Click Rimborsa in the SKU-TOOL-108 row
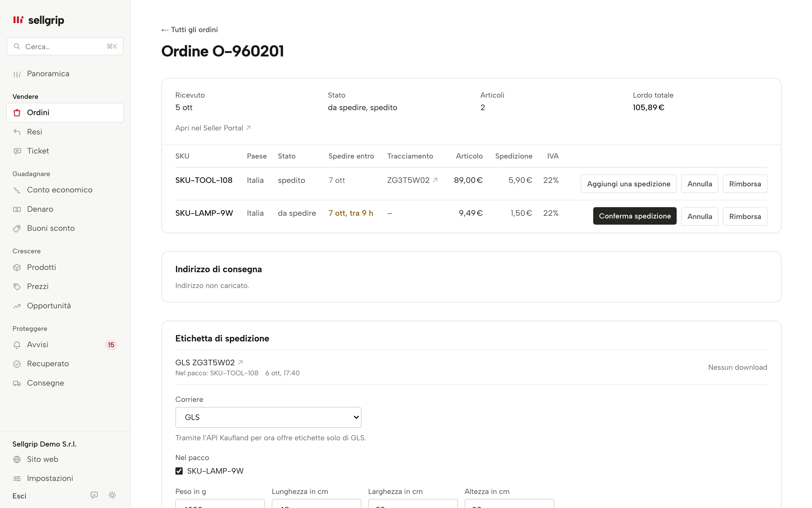The height and width of the screenshot is (508, 812). [745, 184]
